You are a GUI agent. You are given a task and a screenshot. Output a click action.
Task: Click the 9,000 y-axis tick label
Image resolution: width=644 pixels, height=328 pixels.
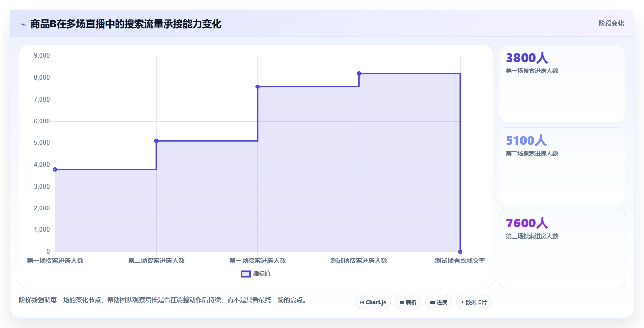point(42,56)
